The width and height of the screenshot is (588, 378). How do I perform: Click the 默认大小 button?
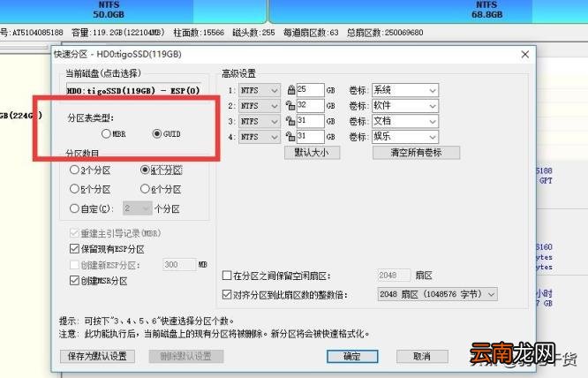(x=312, y=153)
